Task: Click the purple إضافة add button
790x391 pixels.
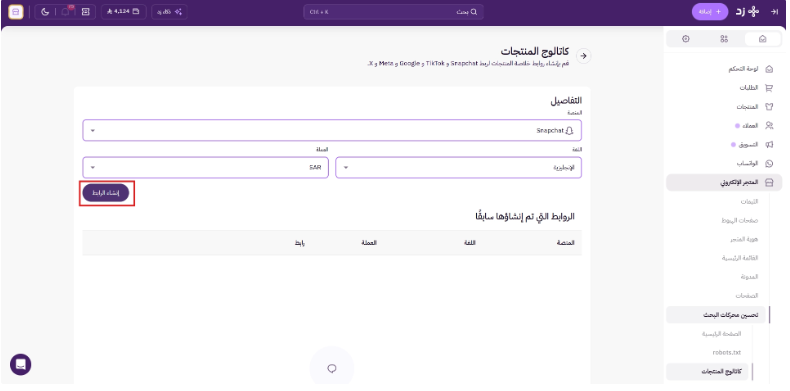Action: [709, 12]
